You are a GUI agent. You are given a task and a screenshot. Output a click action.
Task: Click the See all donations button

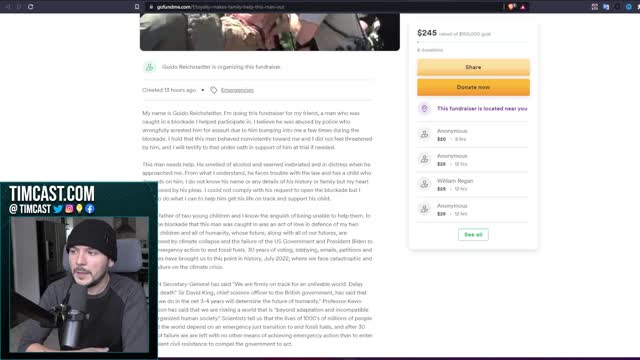point(473,235)
